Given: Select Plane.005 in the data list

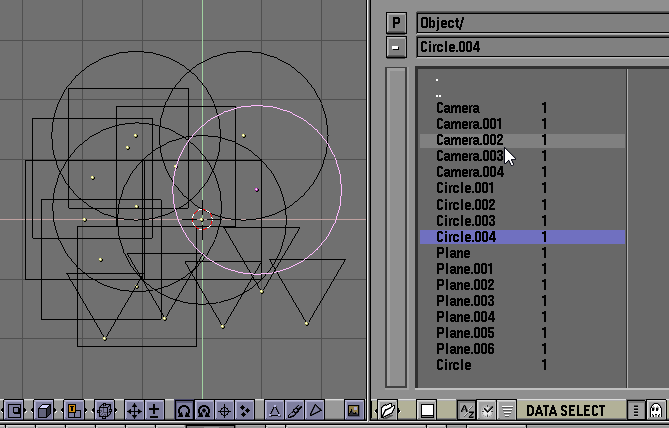Looking at the screenshot, I should (x=522, y=333).
